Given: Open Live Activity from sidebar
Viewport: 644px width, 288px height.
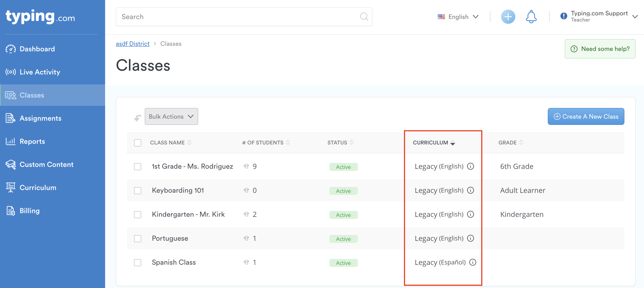Looking at the screenshot, I should pos(40,72).
